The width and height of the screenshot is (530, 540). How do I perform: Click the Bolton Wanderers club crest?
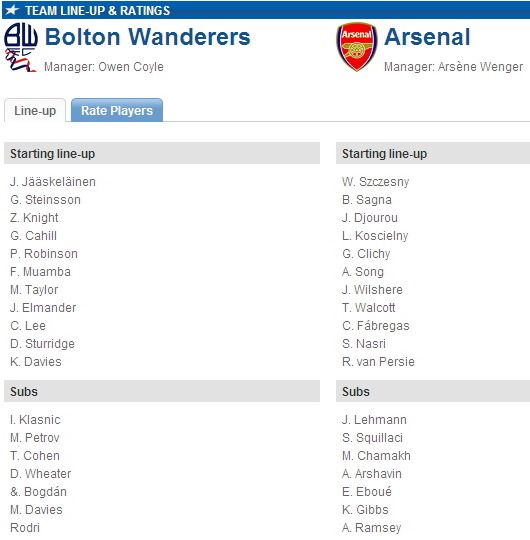[21, 47]
